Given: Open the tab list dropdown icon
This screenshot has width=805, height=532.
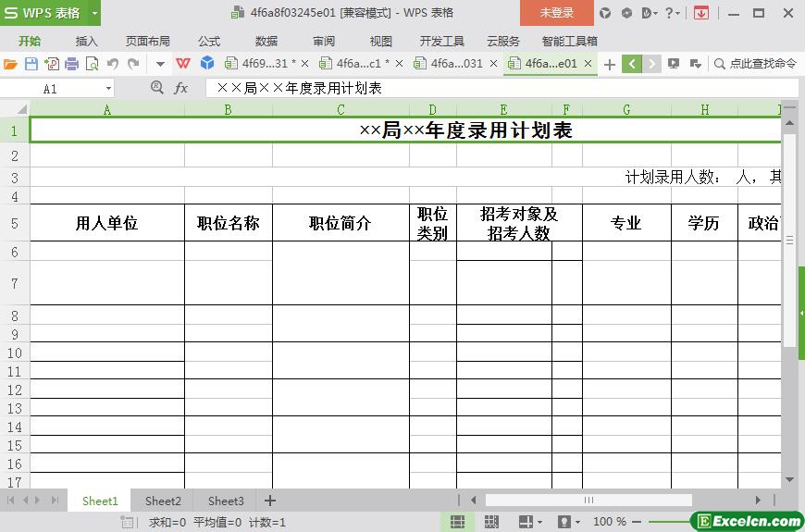Looking at the screenshot, I should (696, 64).
